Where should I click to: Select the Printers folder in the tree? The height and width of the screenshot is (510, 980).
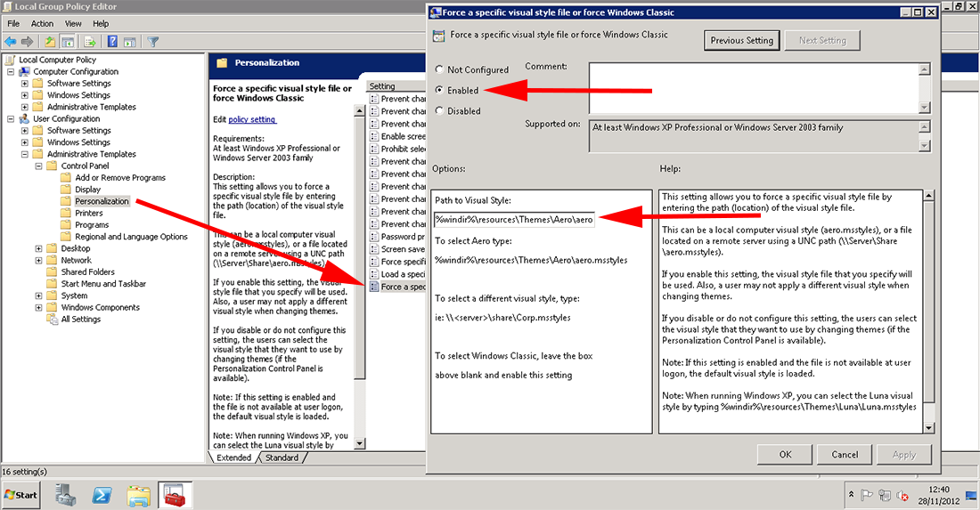(x=89, y=213)
